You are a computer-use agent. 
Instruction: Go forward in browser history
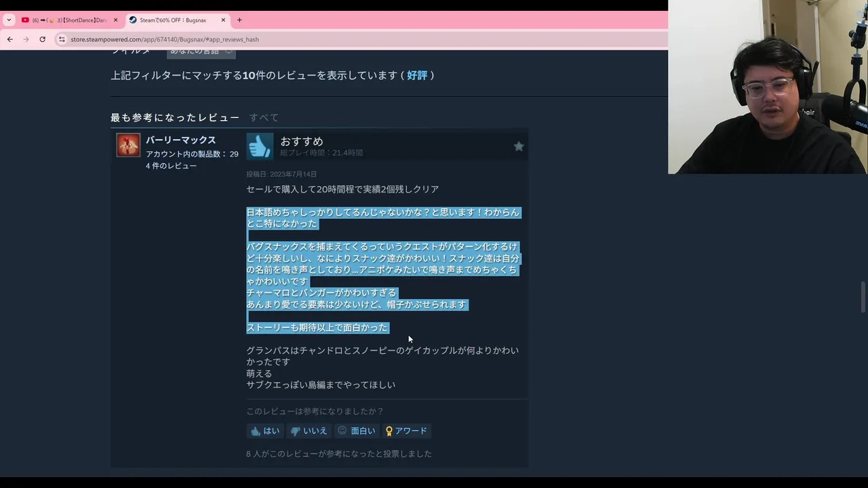pyautogui.click(x=26, y=39)
